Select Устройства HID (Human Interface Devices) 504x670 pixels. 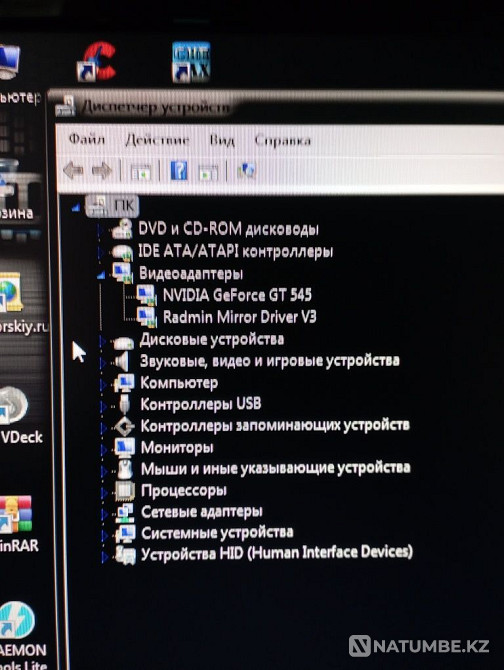point(277,553)
